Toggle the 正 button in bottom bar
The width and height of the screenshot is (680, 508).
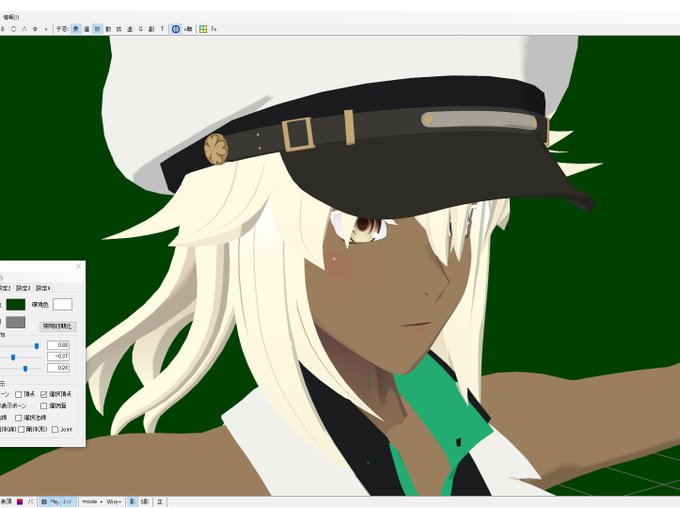tap(160, 502)
